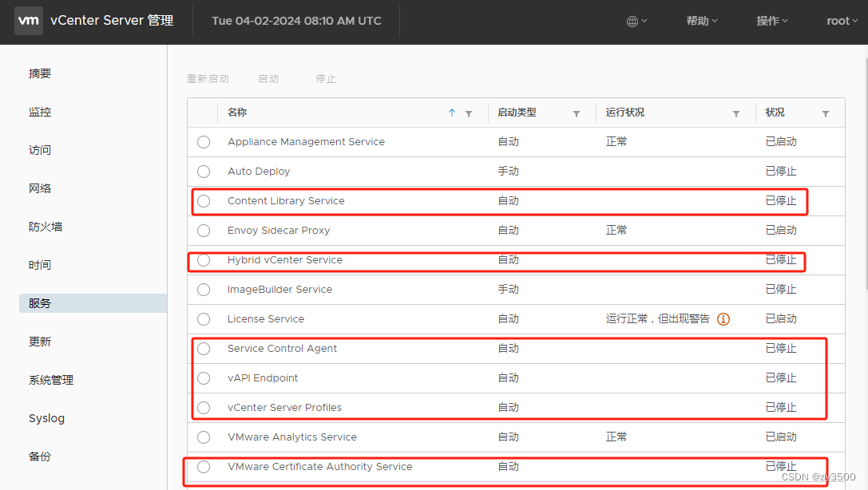
Task: Select License Service radio button
Action: point(204,319)
